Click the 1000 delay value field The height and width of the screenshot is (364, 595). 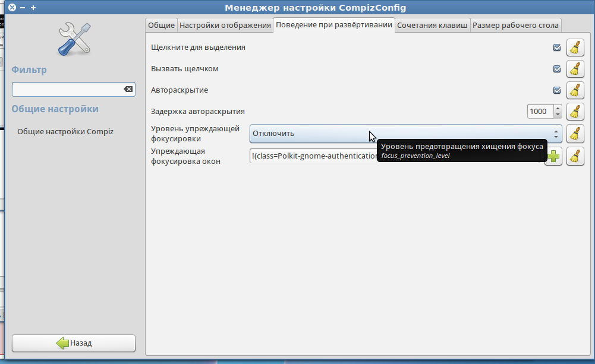[540, 112]
